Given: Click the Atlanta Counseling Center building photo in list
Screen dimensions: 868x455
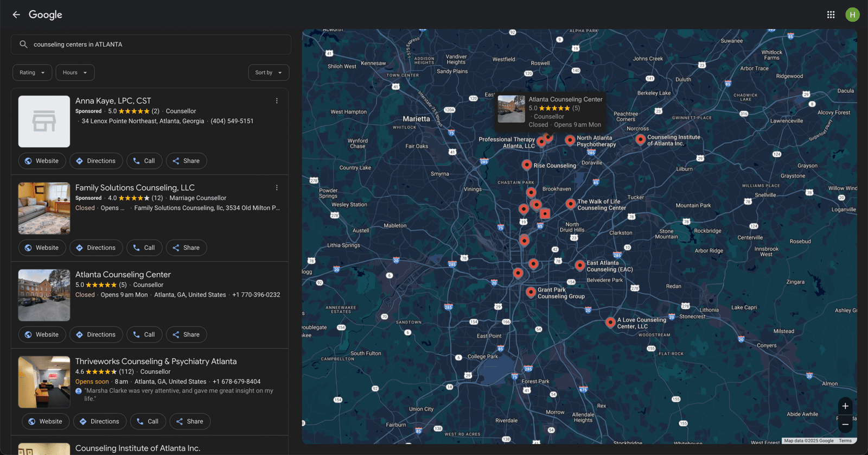Looking at the screenshot, I should coord(44,295).
